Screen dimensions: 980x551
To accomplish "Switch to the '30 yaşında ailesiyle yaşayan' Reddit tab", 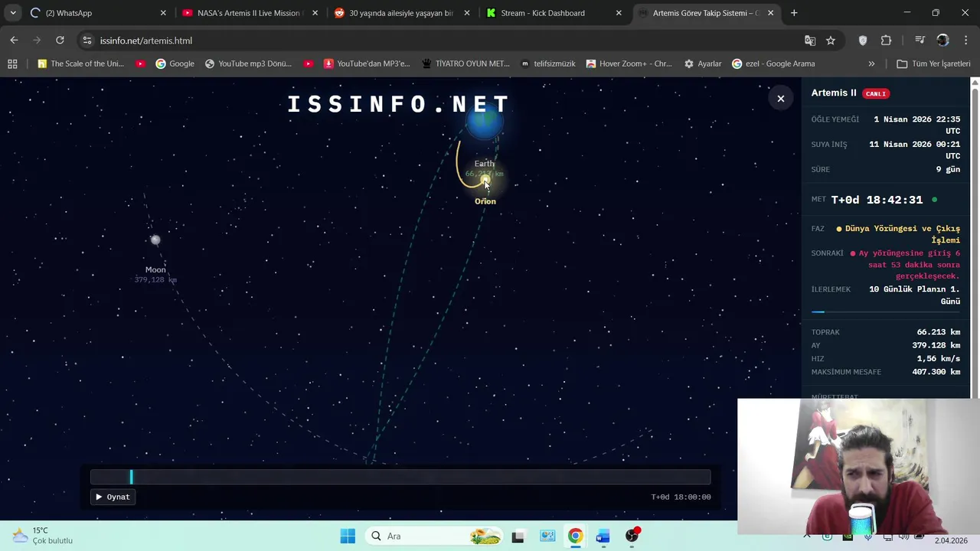I will (x=401, y=13).
